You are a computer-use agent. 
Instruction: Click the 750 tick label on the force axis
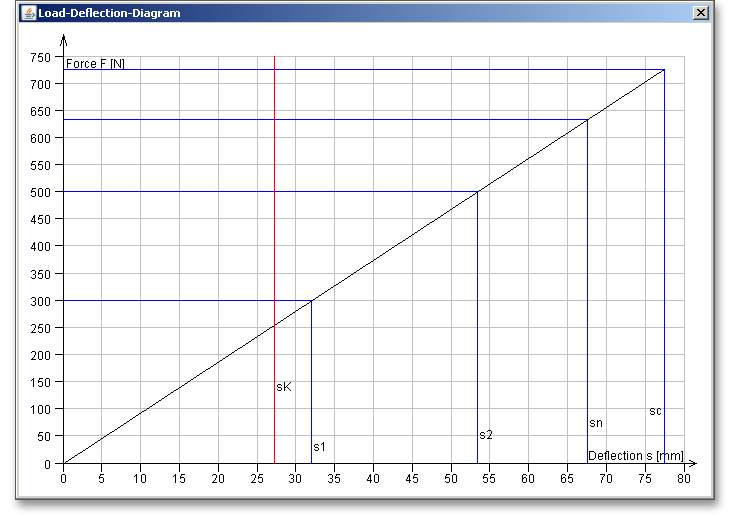(x=40, y=57)
